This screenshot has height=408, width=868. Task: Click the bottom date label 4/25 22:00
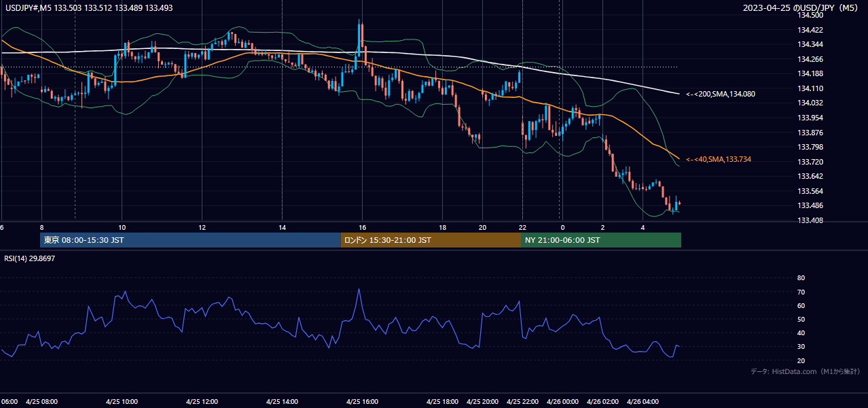(x=522, y=401)
